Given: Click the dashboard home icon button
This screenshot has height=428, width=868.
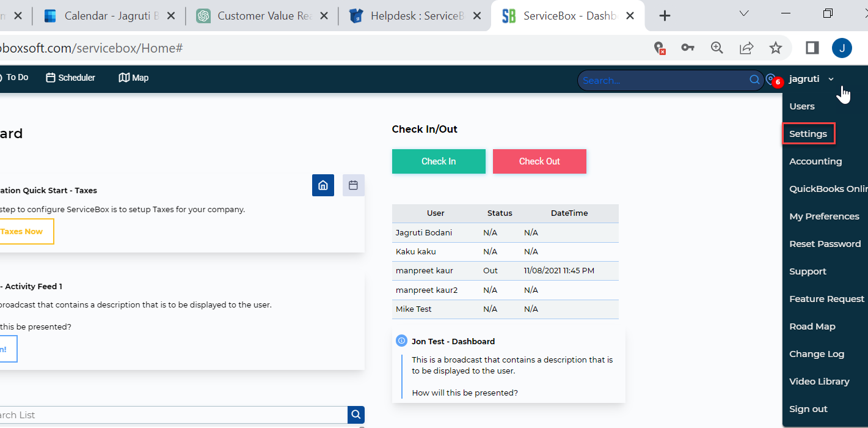Looking at the screenshot, I should [x=323, y=185].
